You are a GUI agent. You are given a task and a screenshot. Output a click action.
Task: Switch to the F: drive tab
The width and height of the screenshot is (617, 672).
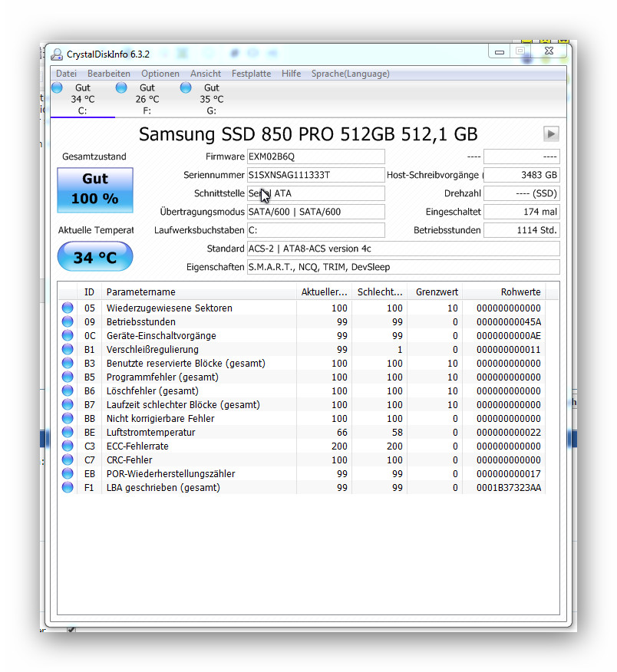tap(147, 99)
